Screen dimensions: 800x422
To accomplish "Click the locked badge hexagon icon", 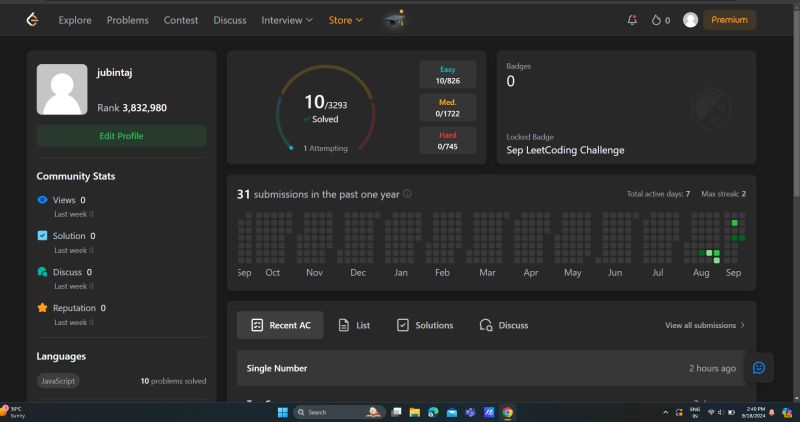I will pyautogui.click(x=711, y=108).
